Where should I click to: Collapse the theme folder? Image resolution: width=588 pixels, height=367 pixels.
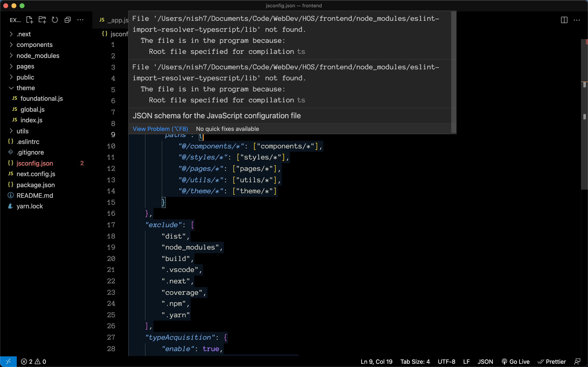tap(26, 88)
